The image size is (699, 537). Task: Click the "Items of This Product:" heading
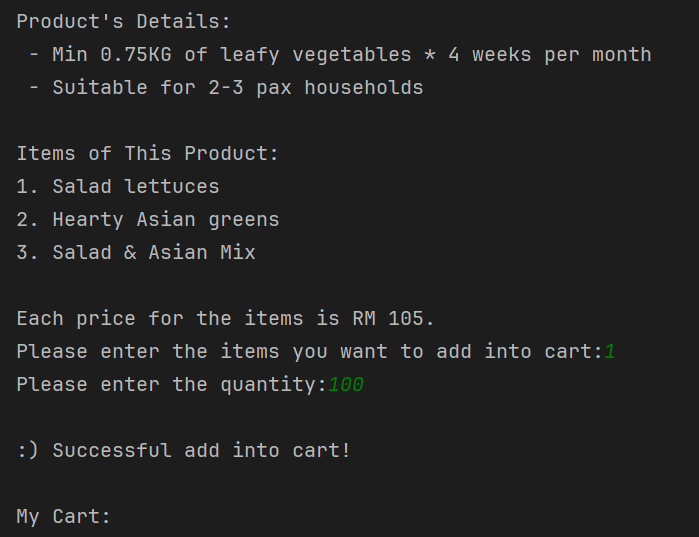(148, 153)
